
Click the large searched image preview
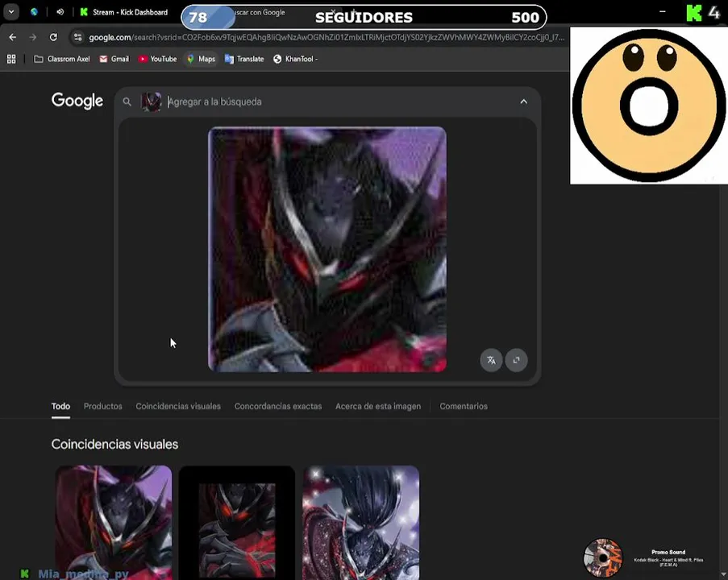pyautogui.click(x=327, y=249)
